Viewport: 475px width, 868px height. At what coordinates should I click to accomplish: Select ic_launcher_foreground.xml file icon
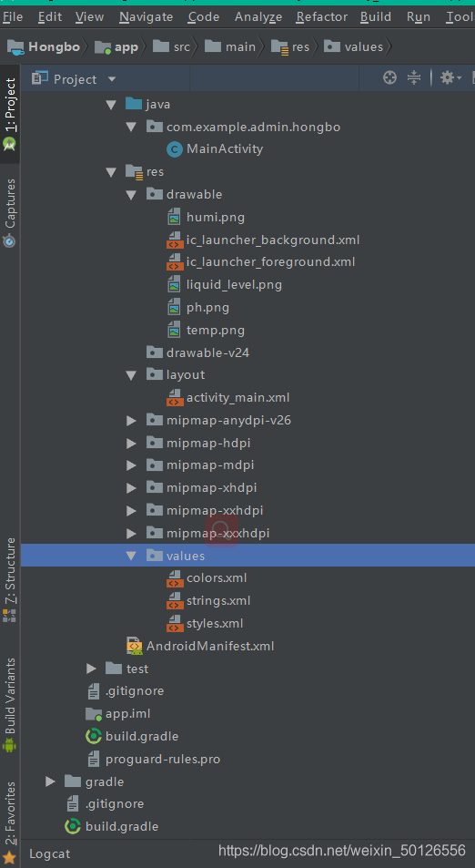pyautogui.click(x=174, y=261)
